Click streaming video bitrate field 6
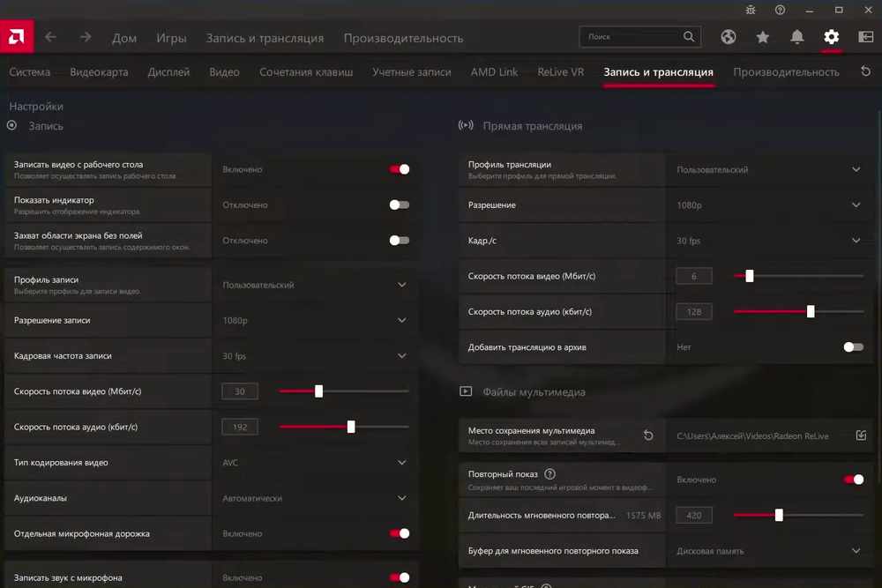 pos(693,276)
